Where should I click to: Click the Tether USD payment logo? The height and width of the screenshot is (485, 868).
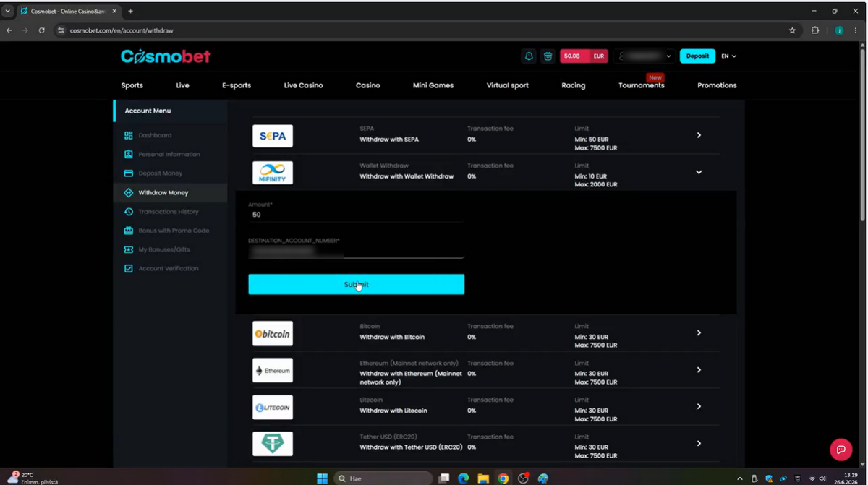[273, 444]
